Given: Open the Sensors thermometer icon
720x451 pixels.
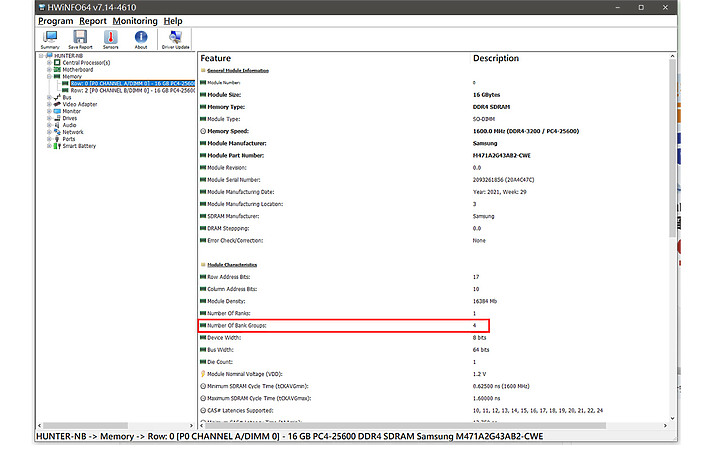Looking at the screenshot, I should (110, 39).
